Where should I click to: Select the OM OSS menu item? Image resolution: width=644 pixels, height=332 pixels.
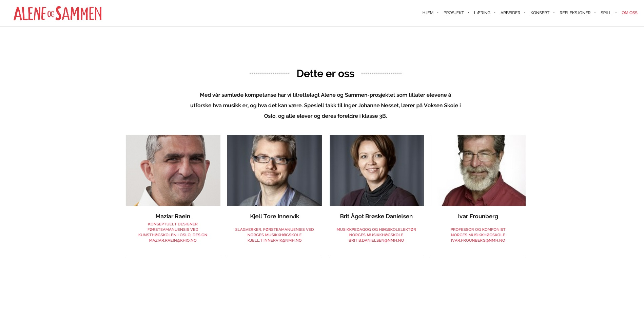click(629, 13)
